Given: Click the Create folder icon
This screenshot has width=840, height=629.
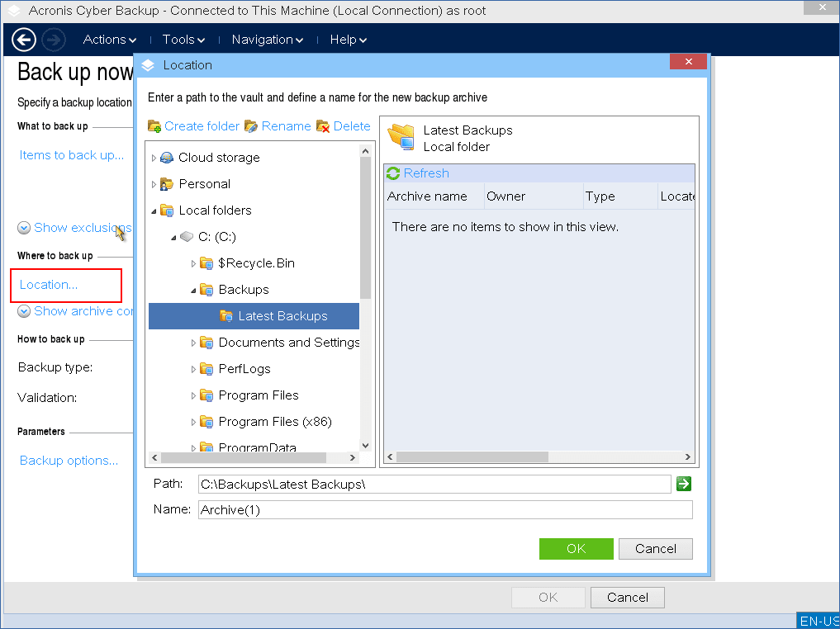Looking at the screenshot, I should pyautogui.click(x=154, y=126).
